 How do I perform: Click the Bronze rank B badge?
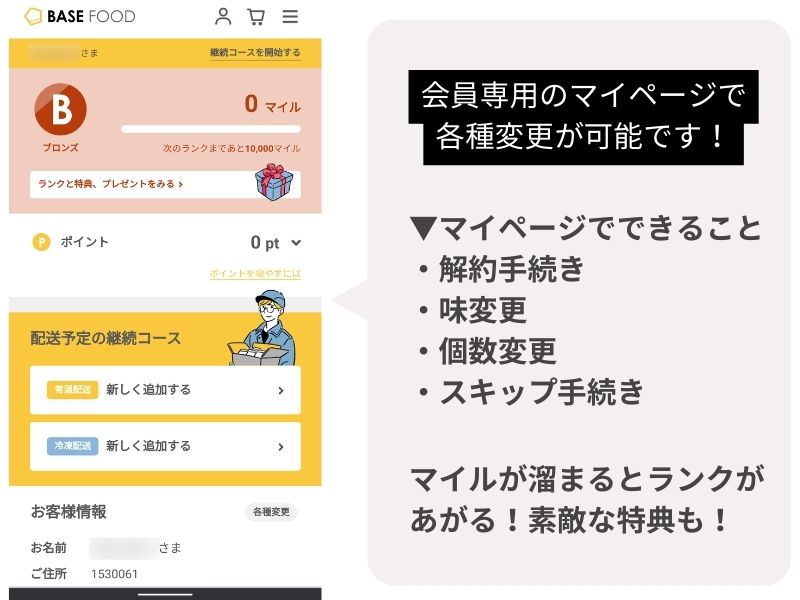[61, 109]
